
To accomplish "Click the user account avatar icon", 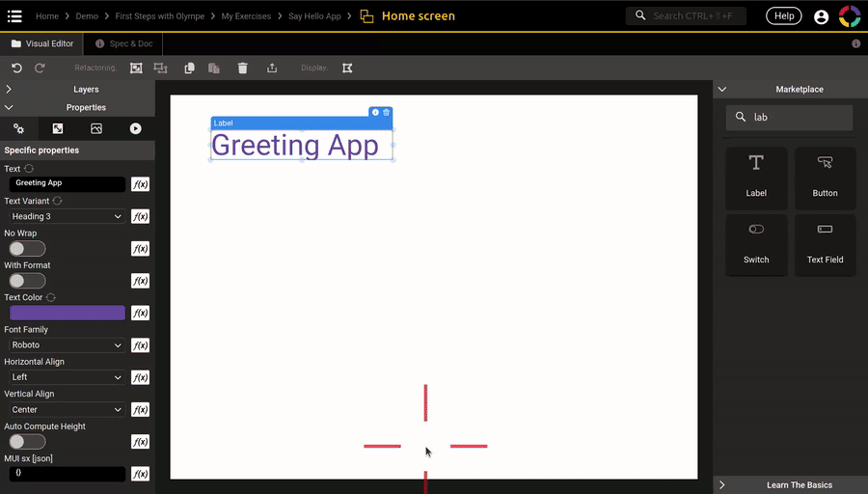I will [821, 16].
